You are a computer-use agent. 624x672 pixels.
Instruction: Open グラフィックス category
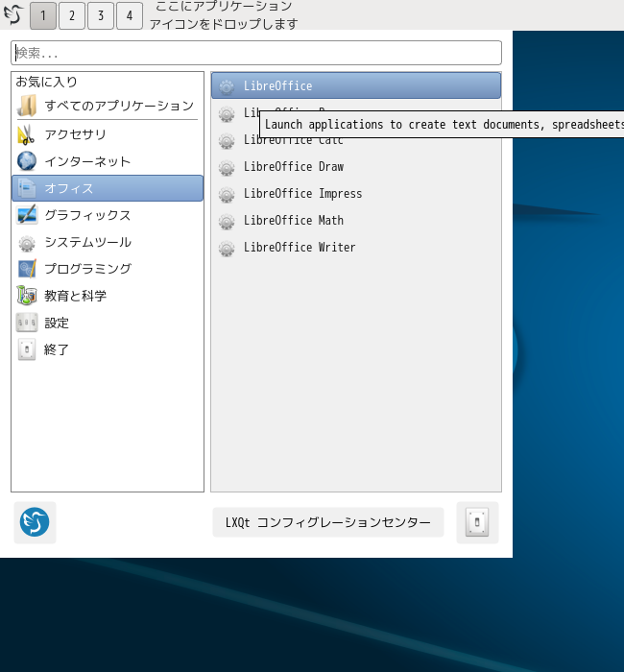pos(108,215)
